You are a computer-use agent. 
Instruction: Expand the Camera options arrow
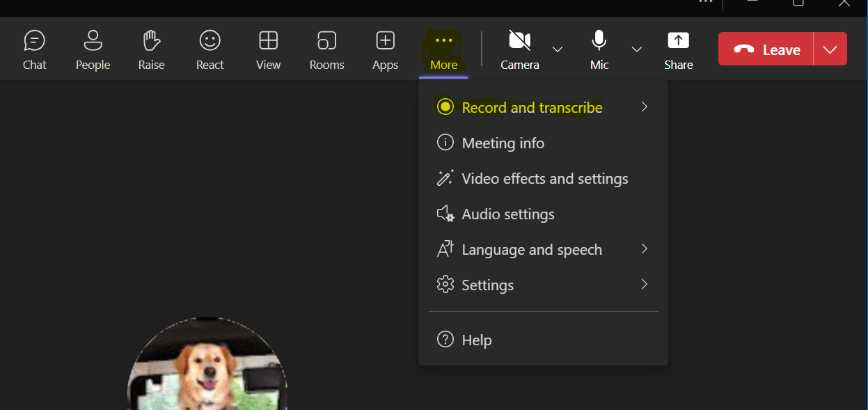(558, 49)
